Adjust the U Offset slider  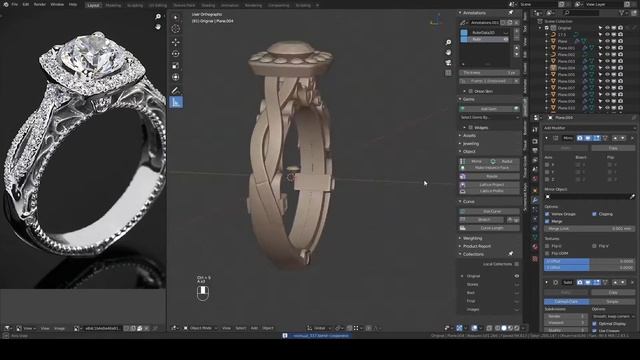(x=589, y=261)
